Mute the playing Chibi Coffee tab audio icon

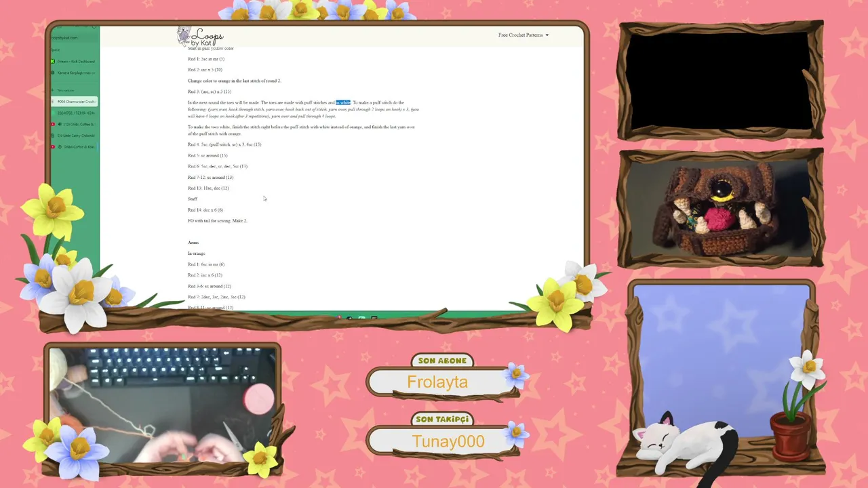[60, 124]
